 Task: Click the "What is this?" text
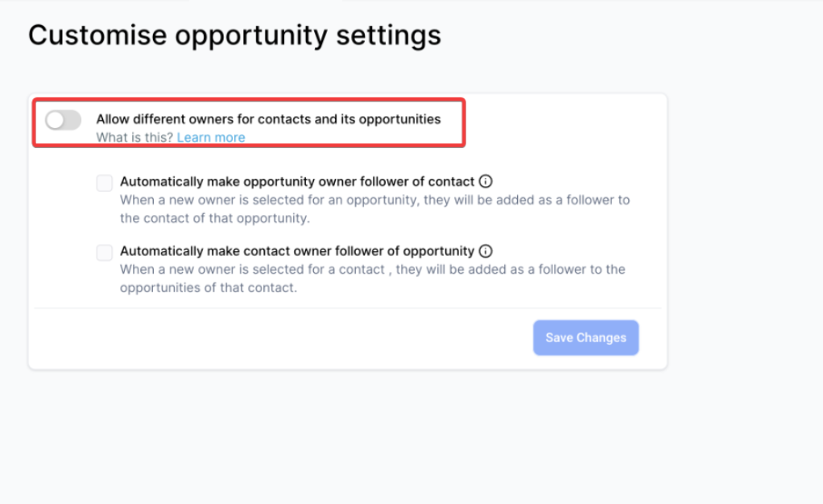pos(134,138)
